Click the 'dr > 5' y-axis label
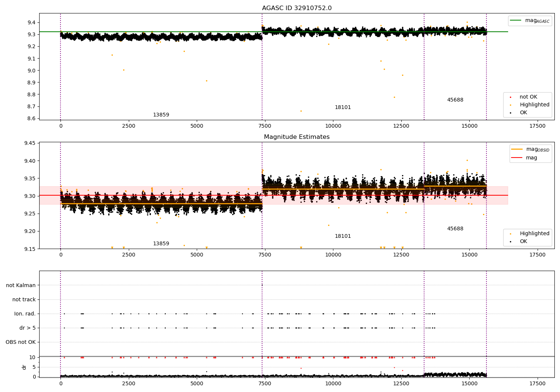The width and height of the screenshot is (560, 392). click(28, 328)
